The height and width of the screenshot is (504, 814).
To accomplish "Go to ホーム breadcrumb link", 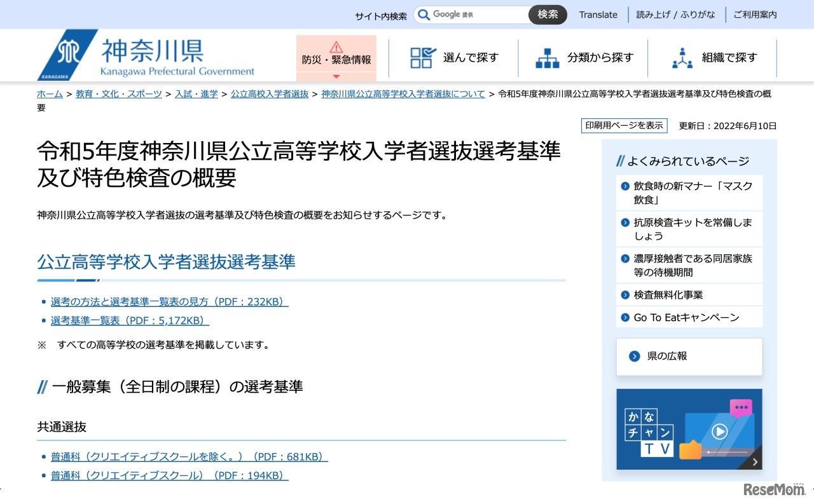I will [x=50, y=94].
